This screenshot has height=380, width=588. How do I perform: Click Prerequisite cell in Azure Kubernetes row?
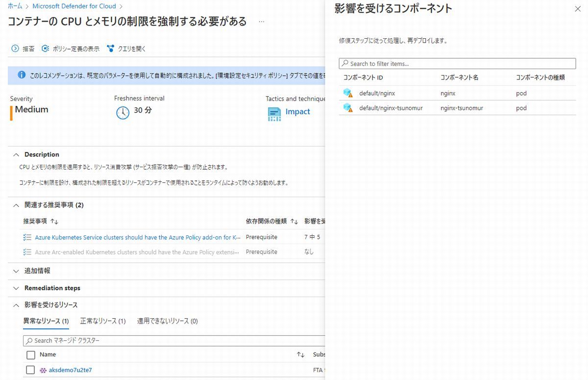tap(262, 237)
